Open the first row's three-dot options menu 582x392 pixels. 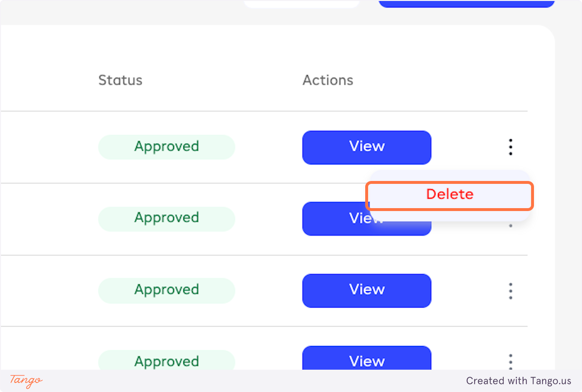tap(510, 147)
